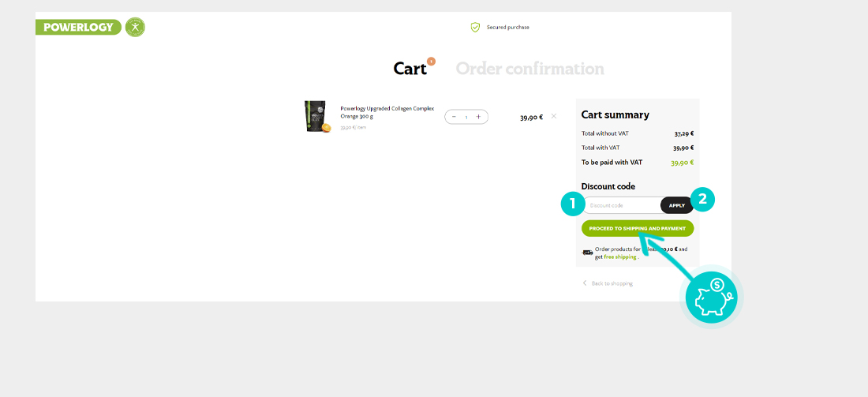Increase the quantity with the plus button
Viewport: 868px width, 397px height.
point(478,117)
